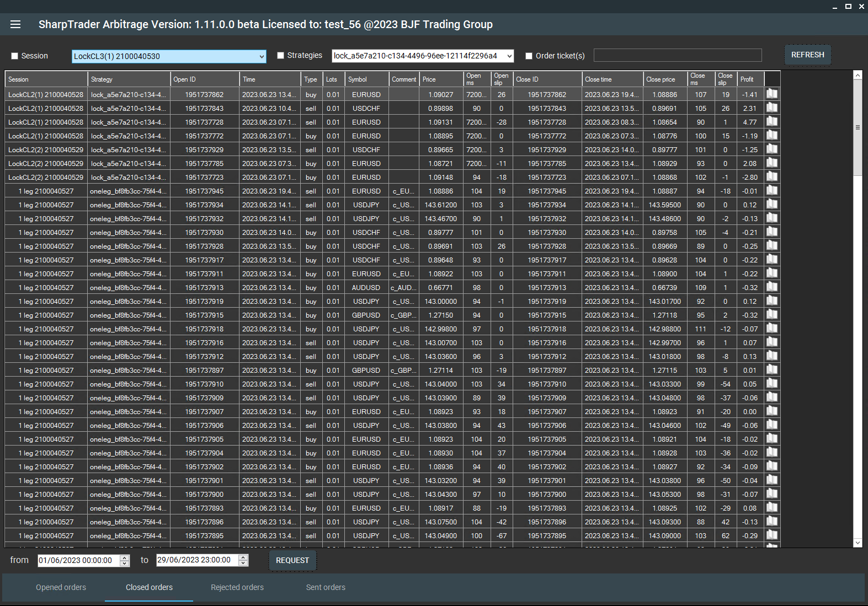Click the vertical scrollbar thumb
The width and height of the screenshot is (868, 606).
[858, 128]
